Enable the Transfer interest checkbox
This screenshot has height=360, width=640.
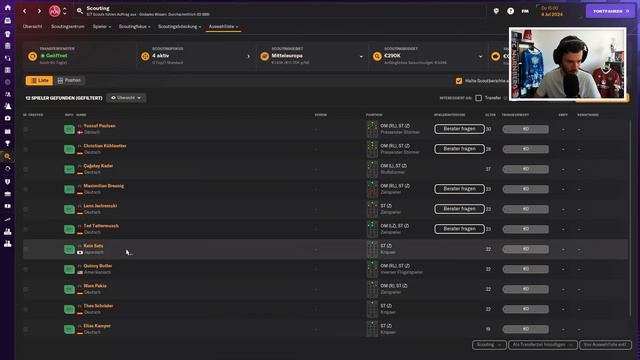pyautogui.click(x=478, y=98)
